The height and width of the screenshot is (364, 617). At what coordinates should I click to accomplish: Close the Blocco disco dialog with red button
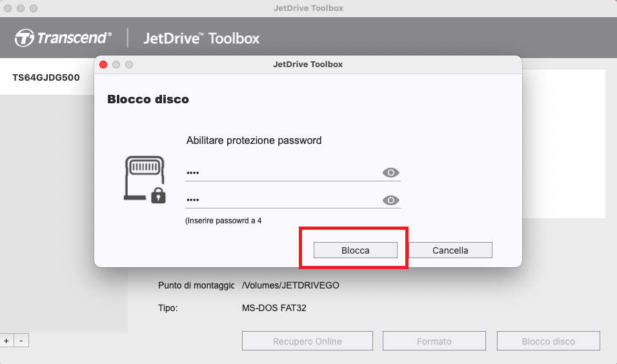pos(103,65)
